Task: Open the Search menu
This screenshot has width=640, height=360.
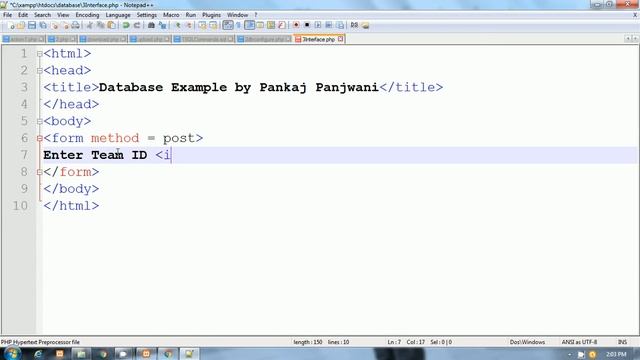Action: point(42,15)
